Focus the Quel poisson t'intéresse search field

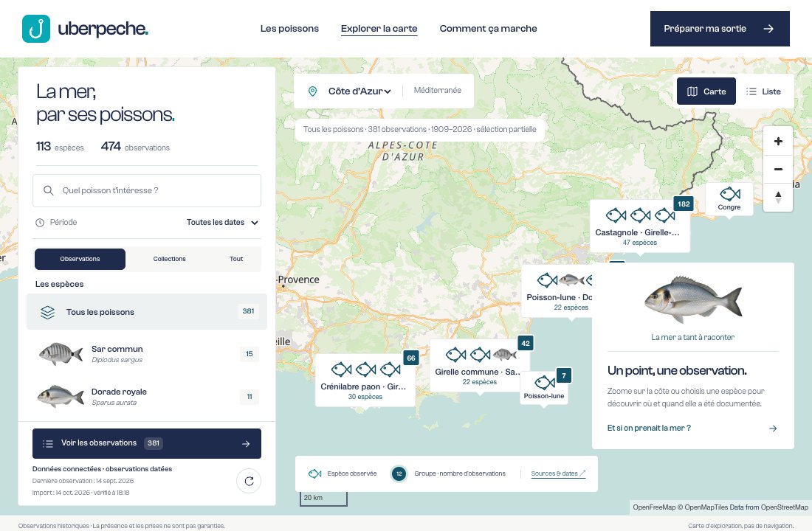tap(147, 190)
